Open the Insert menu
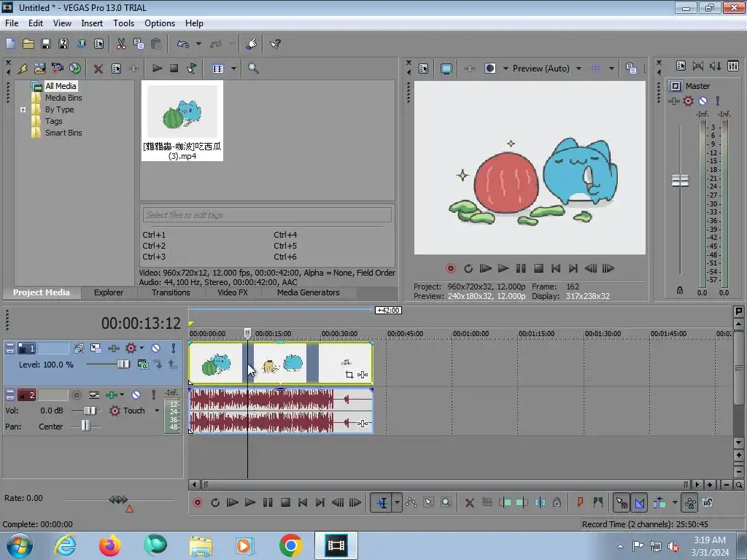Image resolution: width=747 pixels, height=560 pixels. click(92, 23)
